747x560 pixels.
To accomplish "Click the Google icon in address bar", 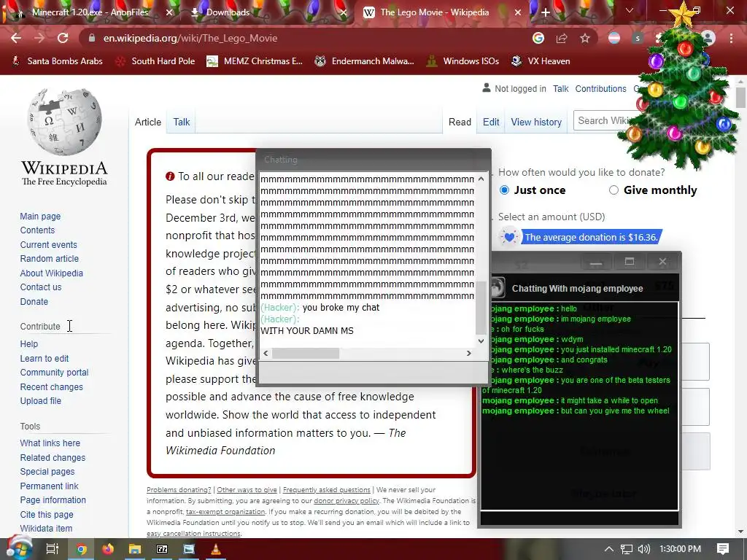I will tap(538, 38).
